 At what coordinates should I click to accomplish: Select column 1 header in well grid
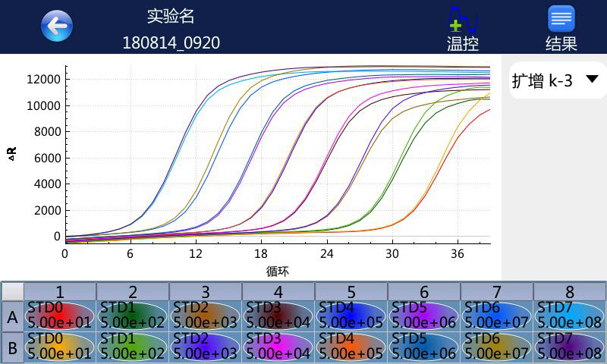pos(60,292)
